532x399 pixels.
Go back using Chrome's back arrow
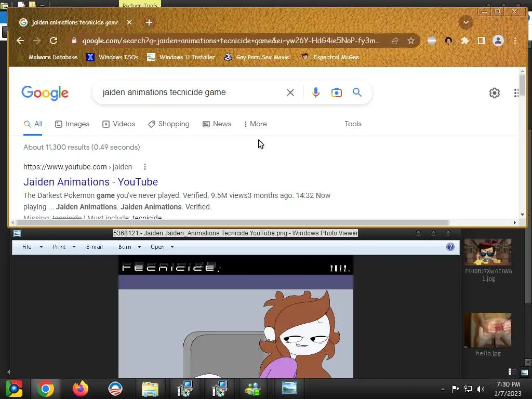20,41
